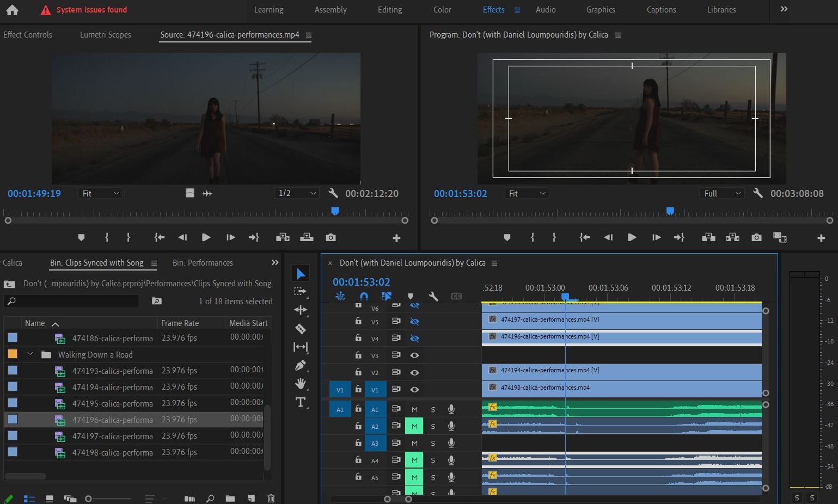Open the Audio workspace tab
This screenshot has height=504, width=838.
546,10
